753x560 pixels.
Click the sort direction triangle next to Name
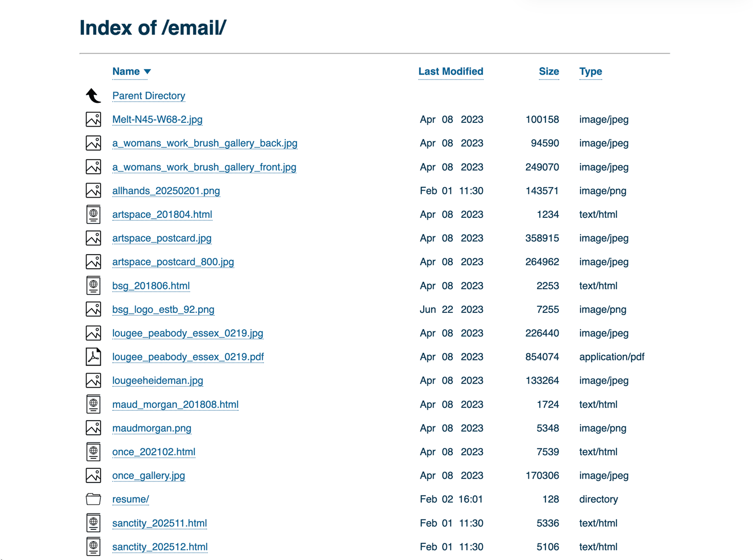(x=147, y=72)
